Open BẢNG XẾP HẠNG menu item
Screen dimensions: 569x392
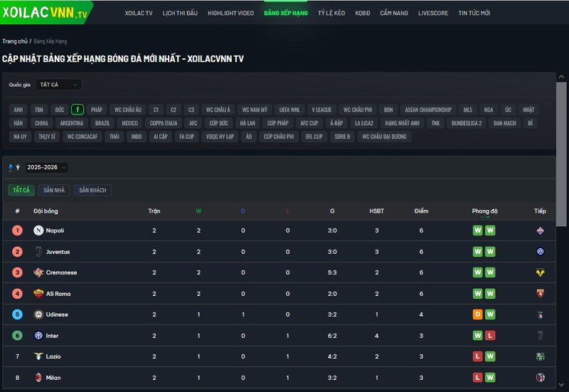pos(286,13)
